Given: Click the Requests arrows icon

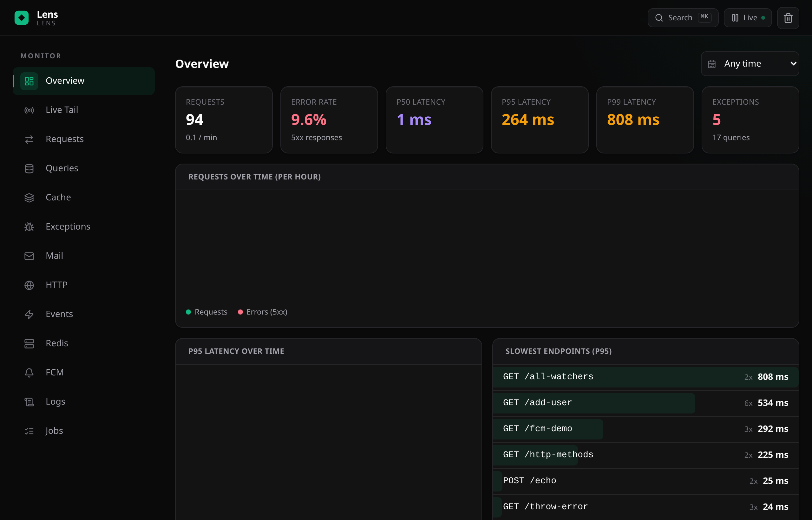Looking at the screenshot, I should pyautogui.click(x=29, y=139).
